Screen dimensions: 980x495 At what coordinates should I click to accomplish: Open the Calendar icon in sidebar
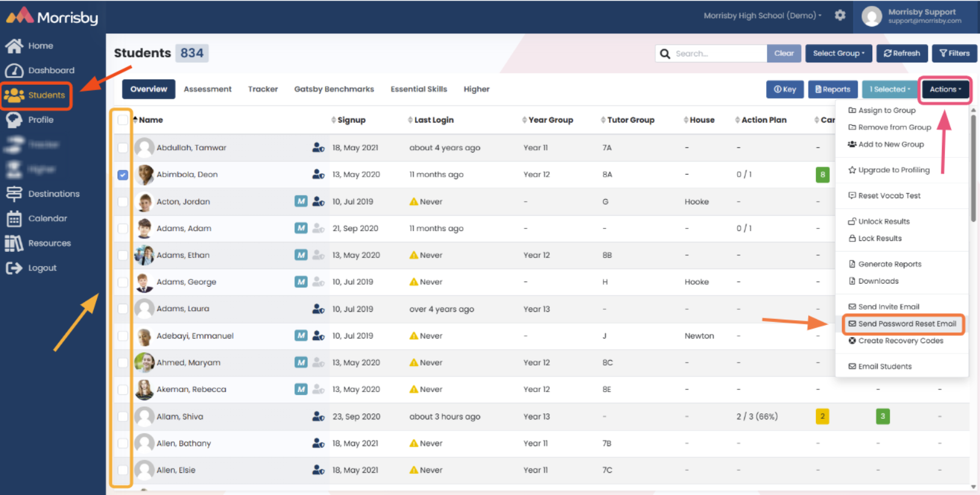tap(14, 218)
